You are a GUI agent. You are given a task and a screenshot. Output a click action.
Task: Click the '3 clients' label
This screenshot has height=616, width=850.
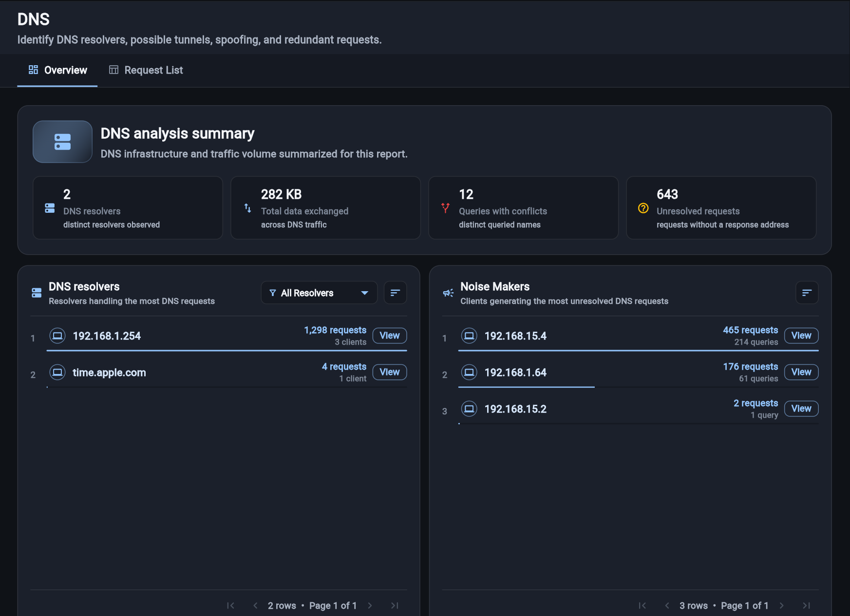(350, 342)
